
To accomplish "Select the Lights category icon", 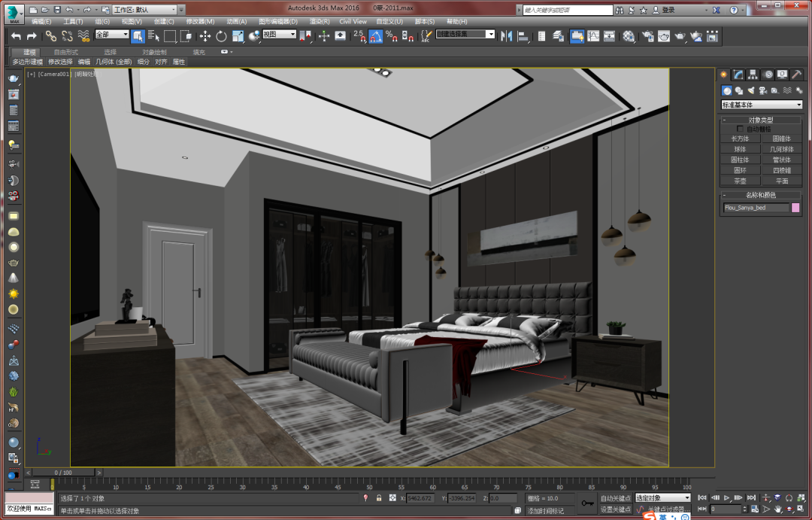I will 751,91.
